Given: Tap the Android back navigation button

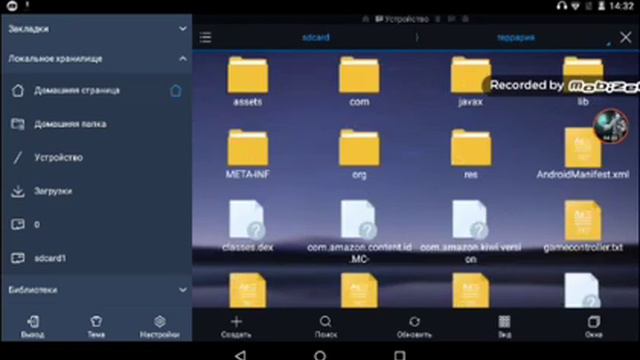Looking at the screenshot, I should click(x=240, y=355).
